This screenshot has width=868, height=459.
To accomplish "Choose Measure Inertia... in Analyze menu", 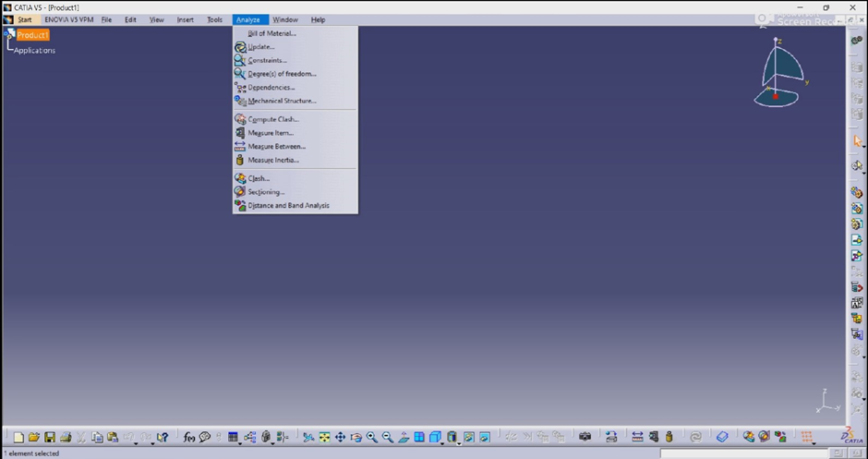I will 295,160.
